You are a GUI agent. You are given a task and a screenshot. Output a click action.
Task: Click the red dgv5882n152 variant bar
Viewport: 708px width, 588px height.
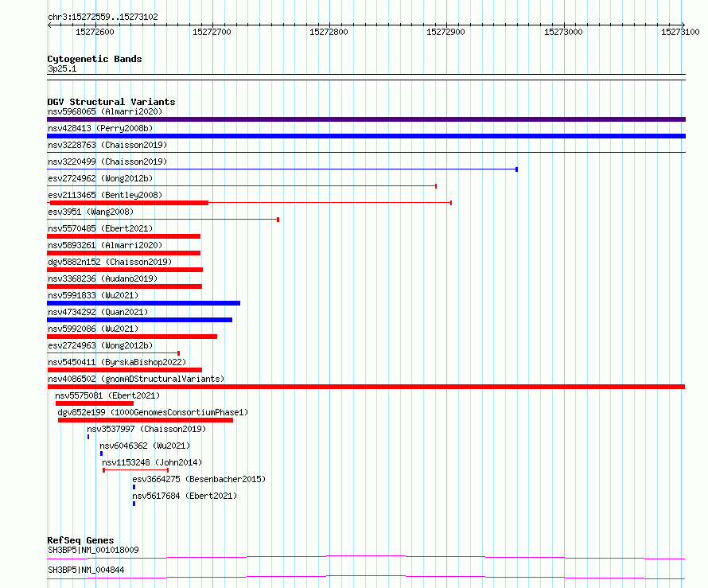coord(125,270)
